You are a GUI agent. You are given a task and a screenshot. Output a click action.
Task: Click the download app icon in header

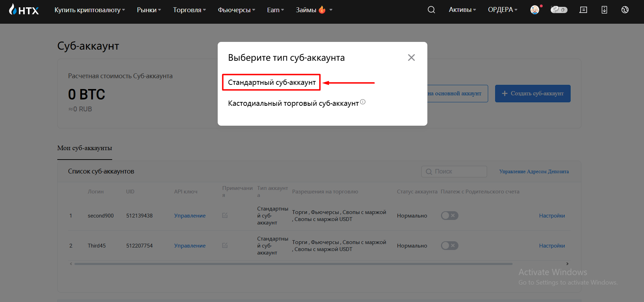pos(604,10)
